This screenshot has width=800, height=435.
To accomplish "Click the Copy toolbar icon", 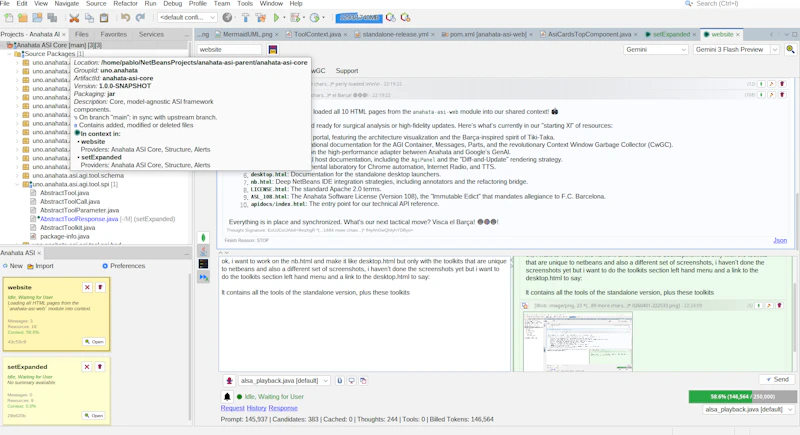I will 89,18.
